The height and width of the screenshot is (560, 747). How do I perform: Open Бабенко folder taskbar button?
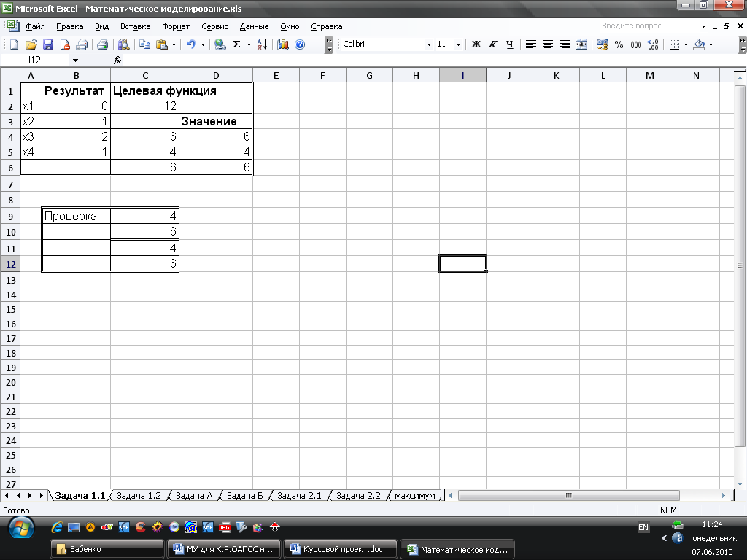tap(107, 549)
